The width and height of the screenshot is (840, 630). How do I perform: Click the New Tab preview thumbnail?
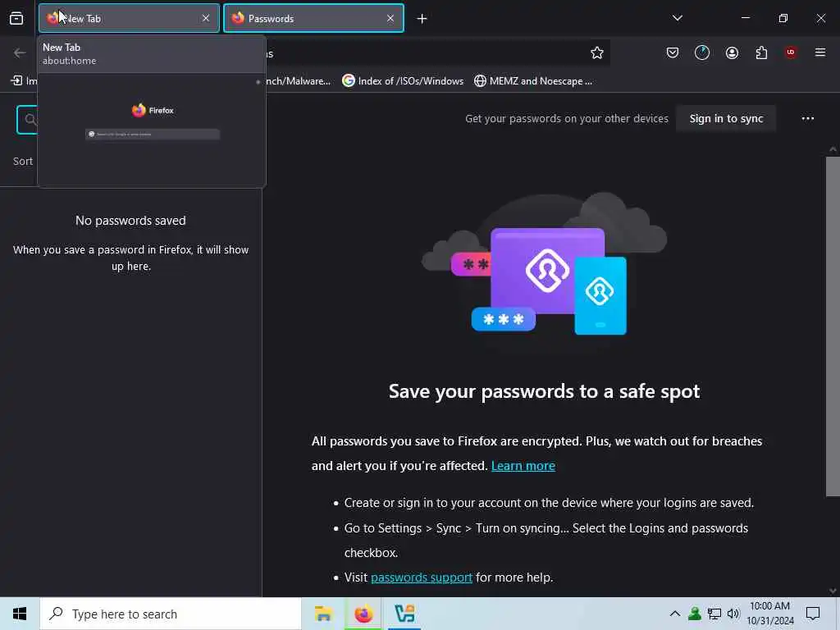152,130
